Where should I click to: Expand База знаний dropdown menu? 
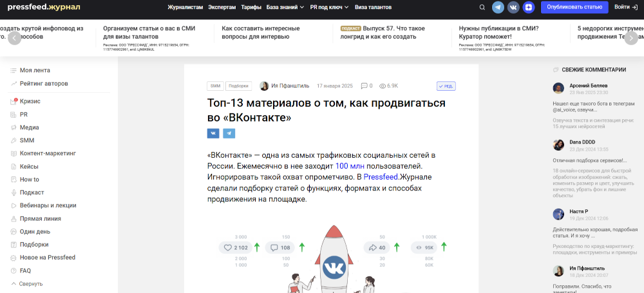click(x=285, y=7)
